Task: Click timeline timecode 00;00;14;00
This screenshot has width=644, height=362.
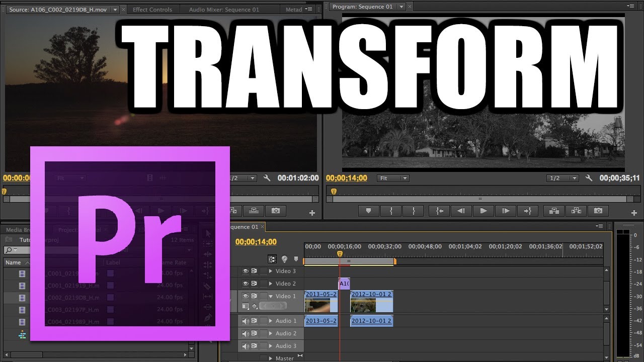Action: [256, 242]
